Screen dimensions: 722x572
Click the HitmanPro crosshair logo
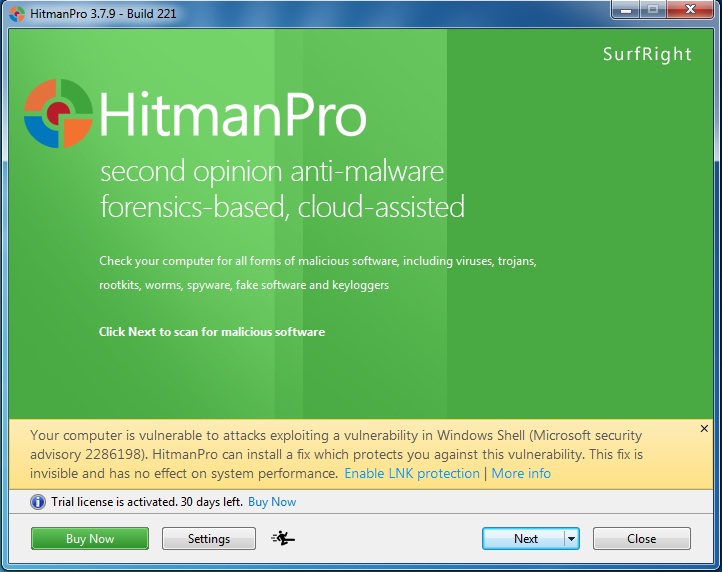58,113
